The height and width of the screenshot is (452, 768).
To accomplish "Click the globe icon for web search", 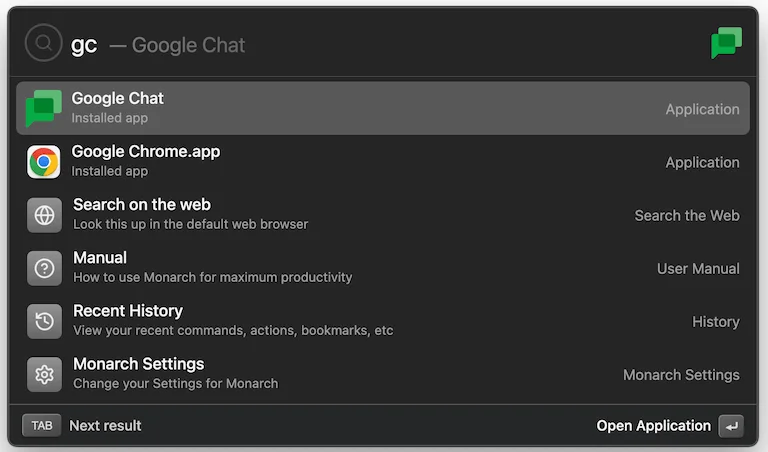I will tap(44, 215).
